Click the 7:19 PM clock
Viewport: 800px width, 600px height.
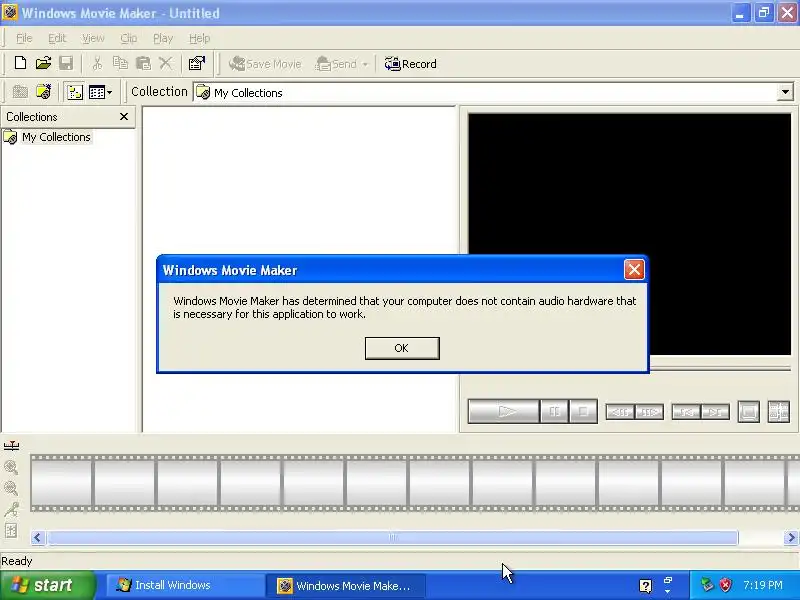[762, 585]
